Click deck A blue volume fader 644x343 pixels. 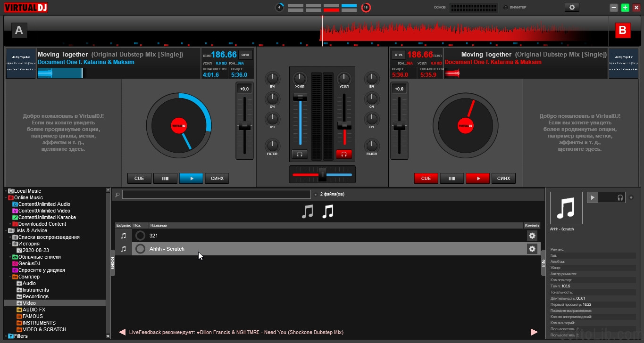300,97
